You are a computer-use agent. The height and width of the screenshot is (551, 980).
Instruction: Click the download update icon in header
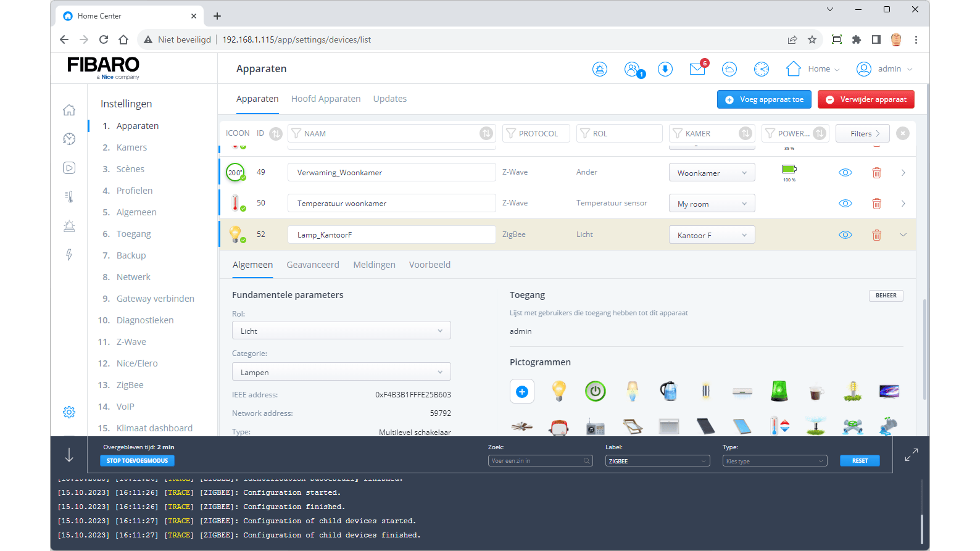coord(665,69)
